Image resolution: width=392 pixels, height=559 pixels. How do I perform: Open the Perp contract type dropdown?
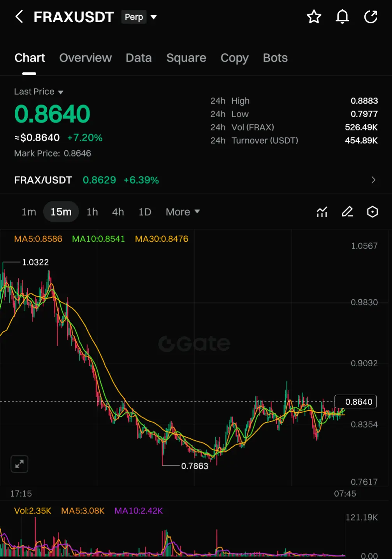(x=139, y=17)
